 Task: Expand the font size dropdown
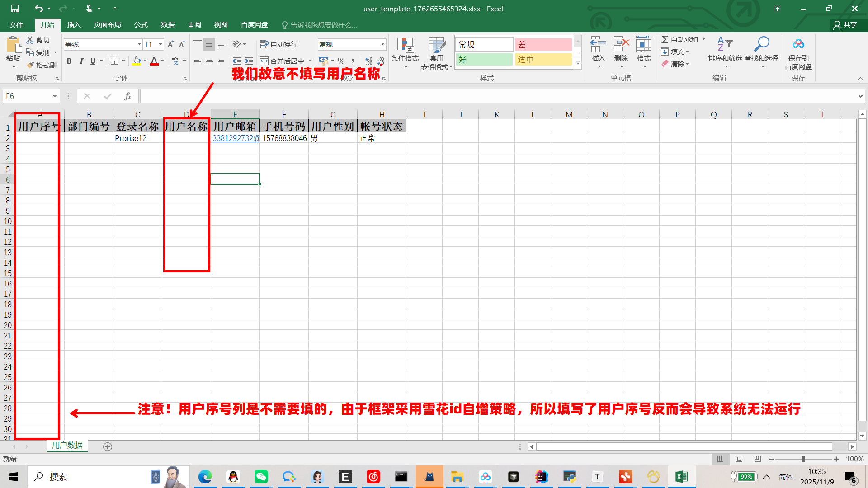(160, 44)
